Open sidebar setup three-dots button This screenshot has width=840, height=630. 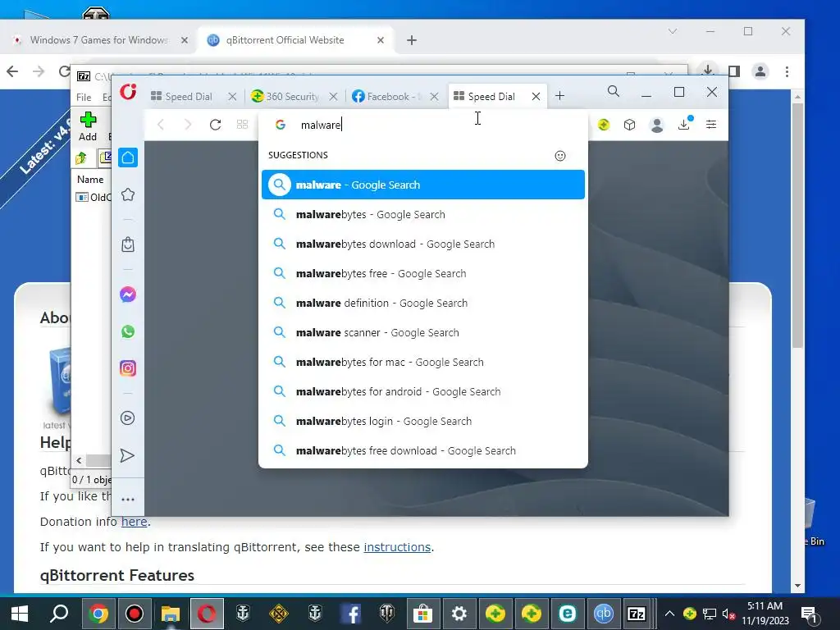(128, 500)
